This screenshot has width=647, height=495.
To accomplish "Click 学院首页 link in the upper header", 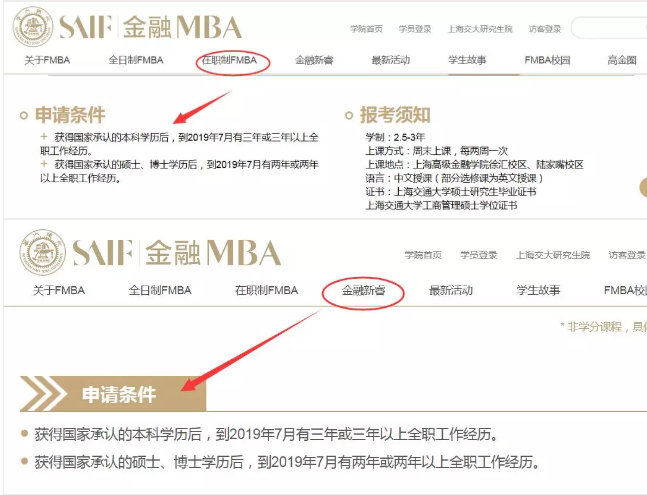I will (x=367, y=30).
